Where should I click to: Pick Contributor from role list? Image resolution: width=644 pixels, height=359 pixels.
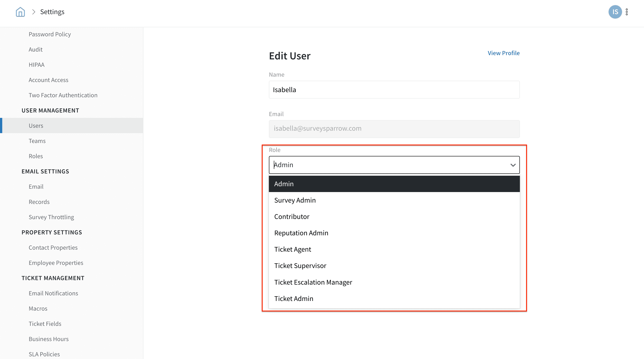(292, 216)
